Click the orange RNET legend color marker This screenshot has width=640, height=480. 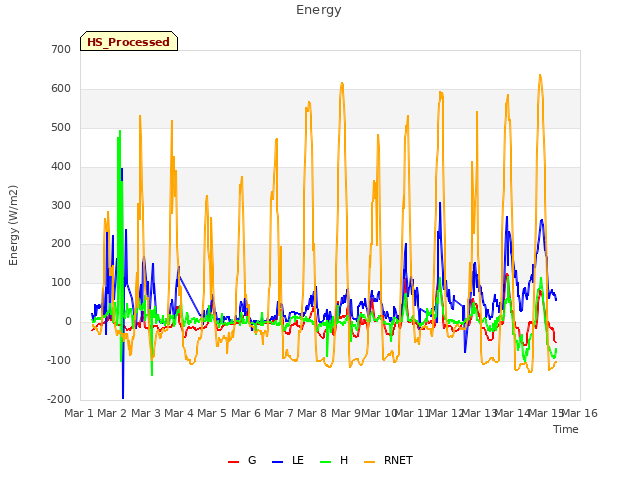[x=369, y=462]
